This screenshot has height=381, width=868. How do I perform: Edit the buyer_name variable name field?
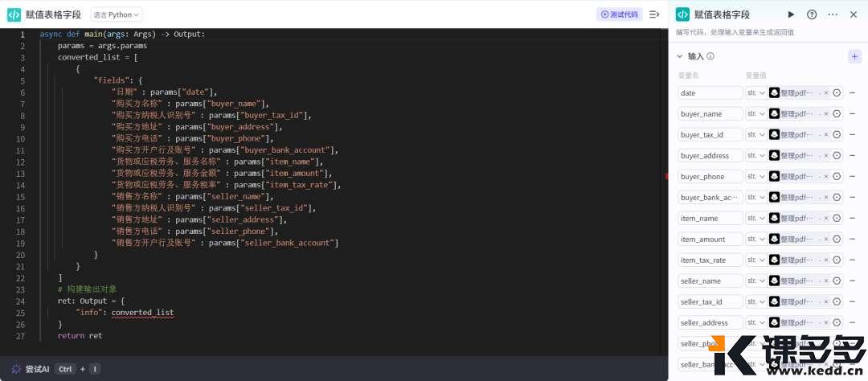pyautogui.click(x=710, y=113)
